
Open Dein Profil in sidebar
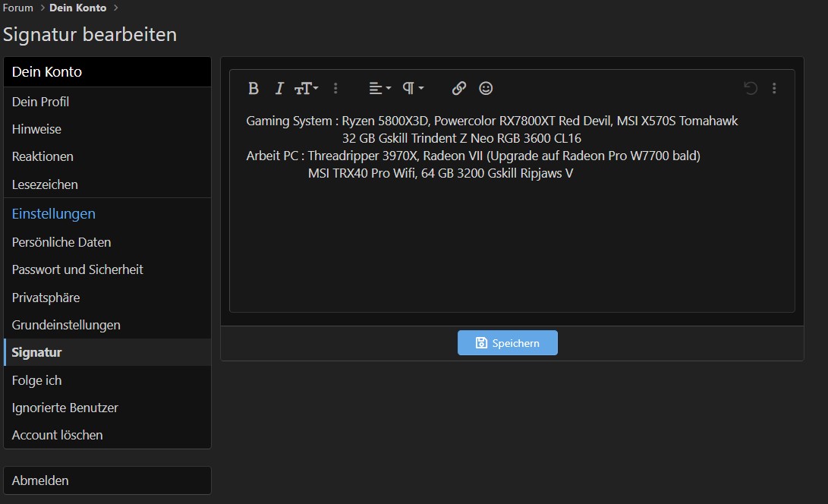107,102
